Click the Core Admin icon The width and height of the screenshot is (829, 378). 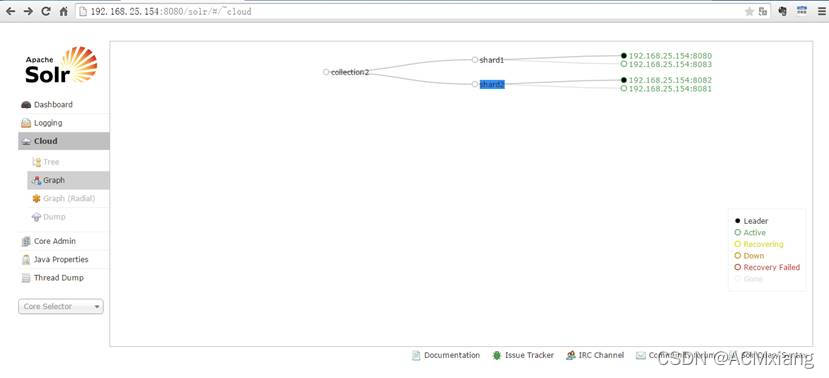(26, 242)
